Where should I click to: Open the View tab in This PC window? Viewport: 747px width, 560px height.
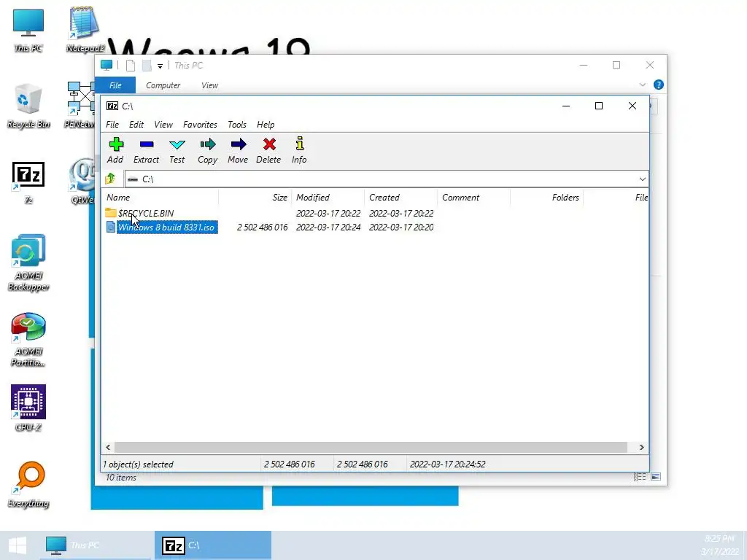tap(209, 85)
